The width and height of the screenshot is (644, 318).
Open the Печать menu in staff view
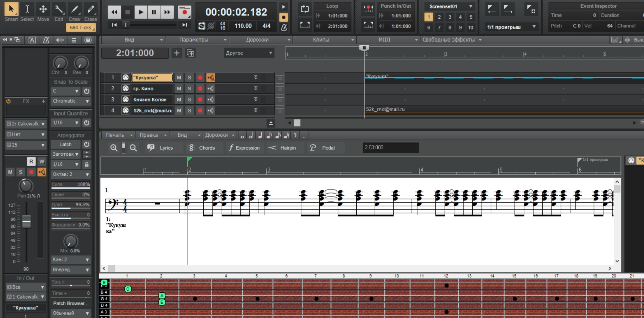point(119,135)
